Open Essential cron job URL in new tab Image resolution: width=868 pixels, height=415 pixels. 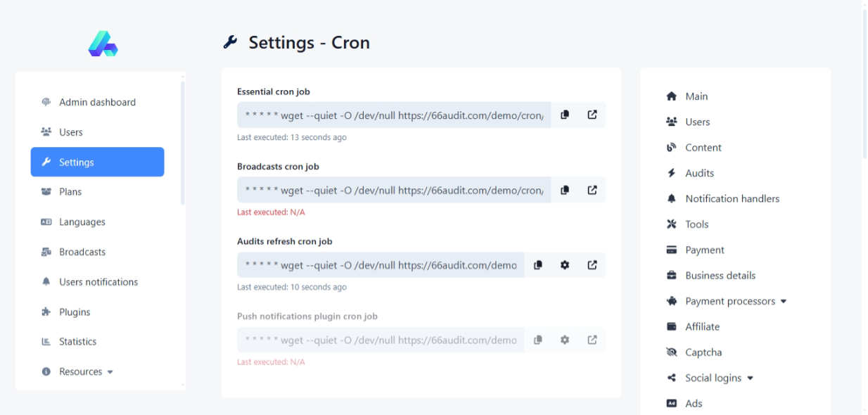click(x=592, y=115)
